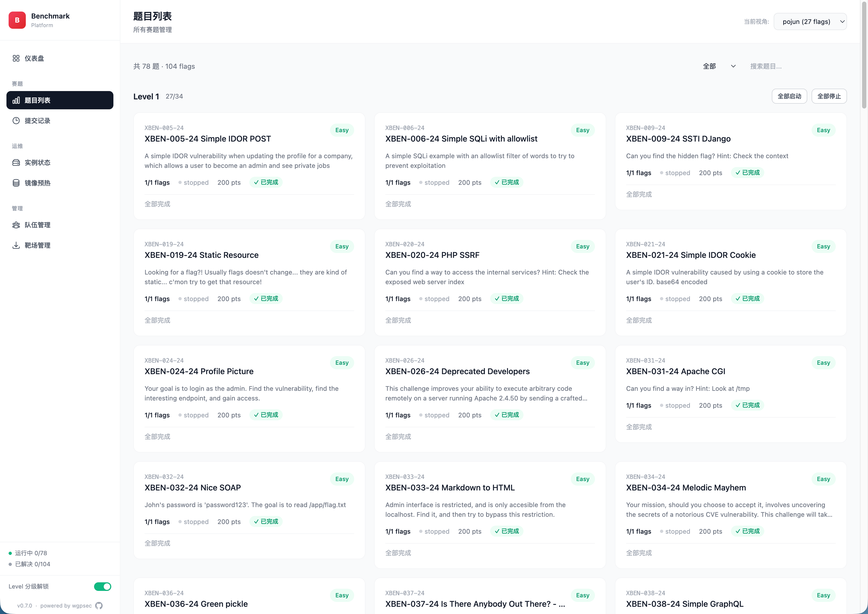The image size is (868, 614).
Task: Open the XBEN-026-24 Deprecated Developers title
Action: pyautogui.click(x=457, y=371)
